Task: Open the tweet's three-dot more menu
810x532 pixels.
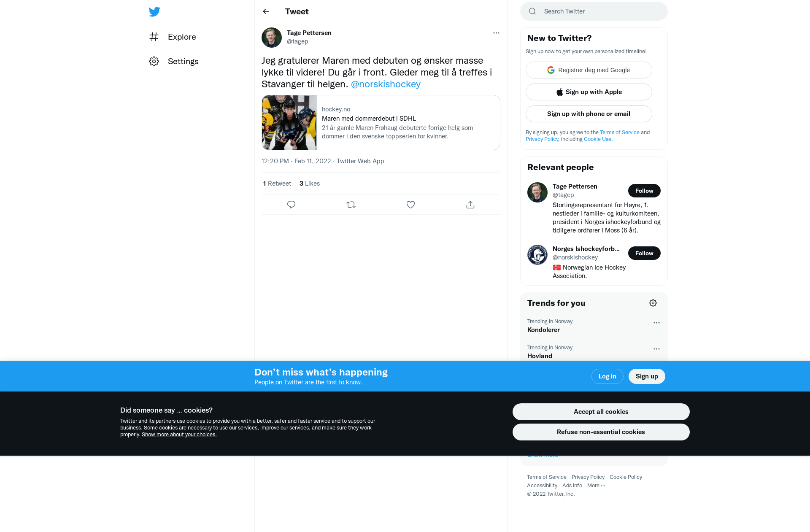Action: (496, 33)
